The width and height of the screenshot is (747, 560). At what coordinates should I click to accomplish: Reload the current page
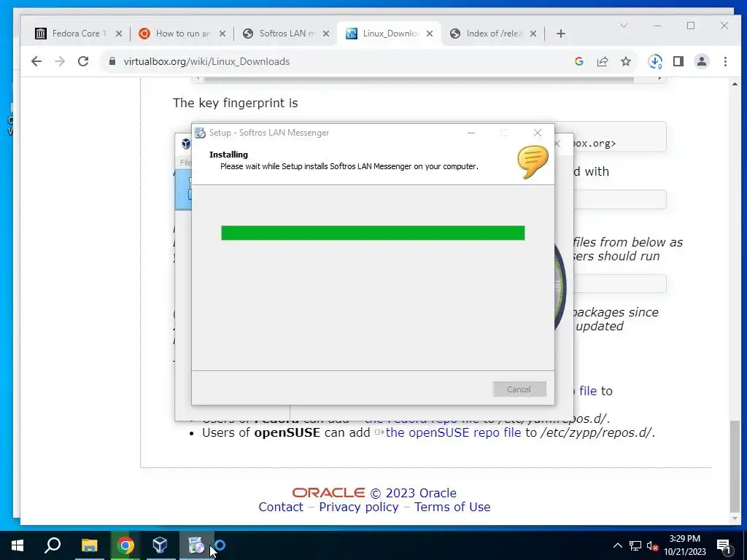coord(83,61)
